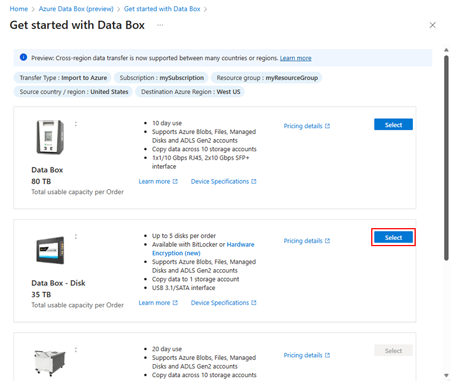Open Get started with Data Box breadcrumb
The height and width of the screenshot is (381, 450).
point(162,9)
